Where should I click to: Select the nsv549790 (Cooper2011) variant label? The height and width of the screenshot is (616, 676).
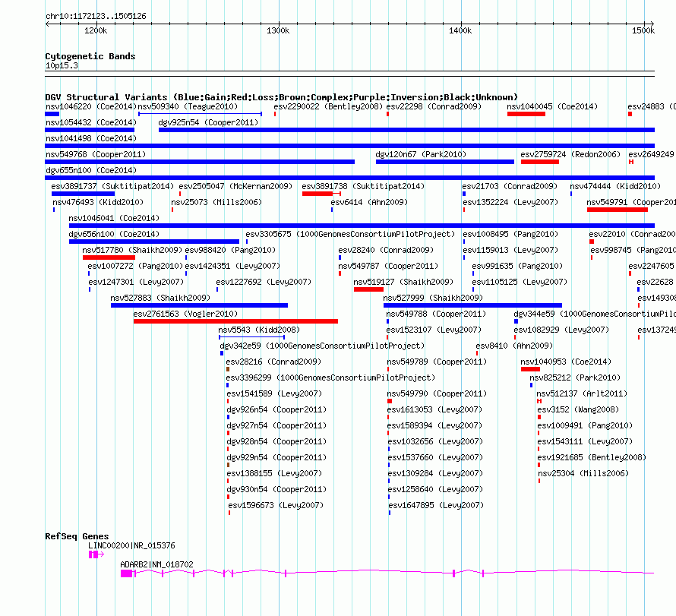[437, 393]
